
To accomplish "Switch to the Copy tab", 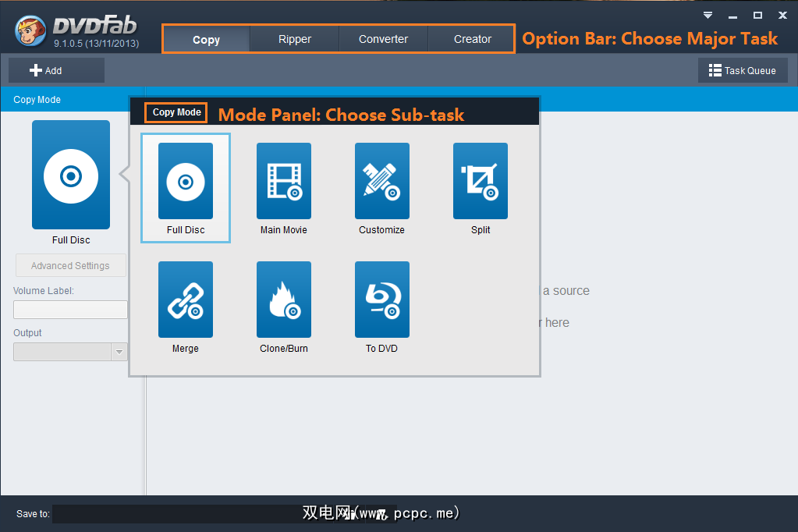I will tap(206, 39).
